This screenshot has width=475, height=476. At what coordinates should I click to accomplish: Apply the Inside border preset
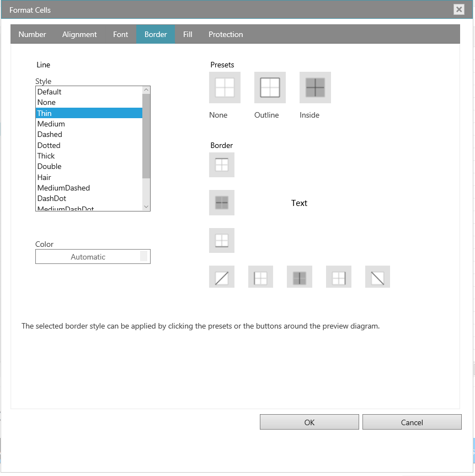pyautogui.click(x=315, y=87)
